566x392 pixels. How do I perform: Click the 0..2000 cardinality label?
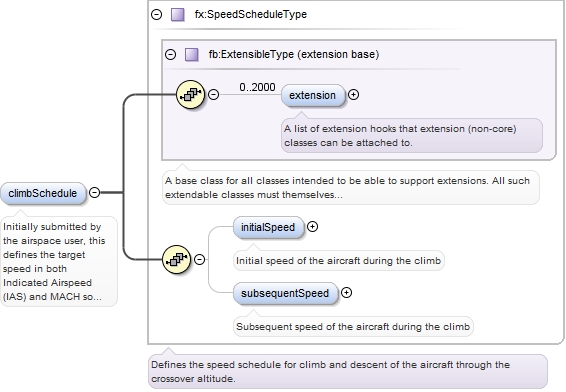click(x=257, y=87)
